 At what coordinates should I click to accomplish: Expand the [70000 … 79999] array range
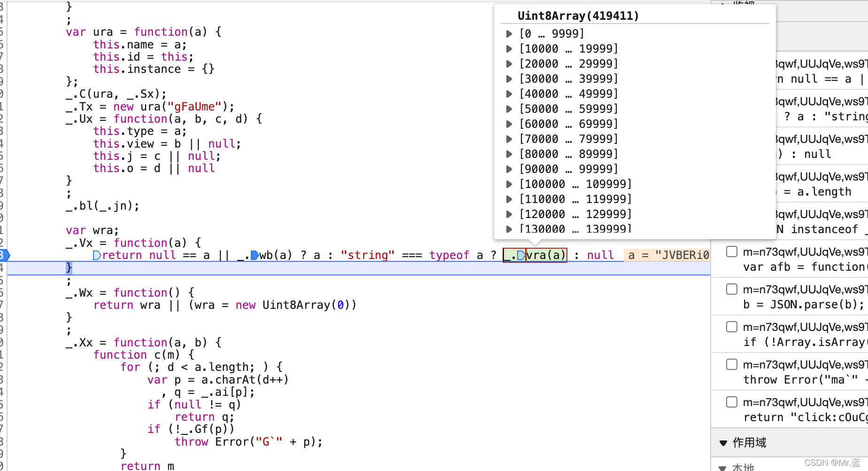point(509,139)
